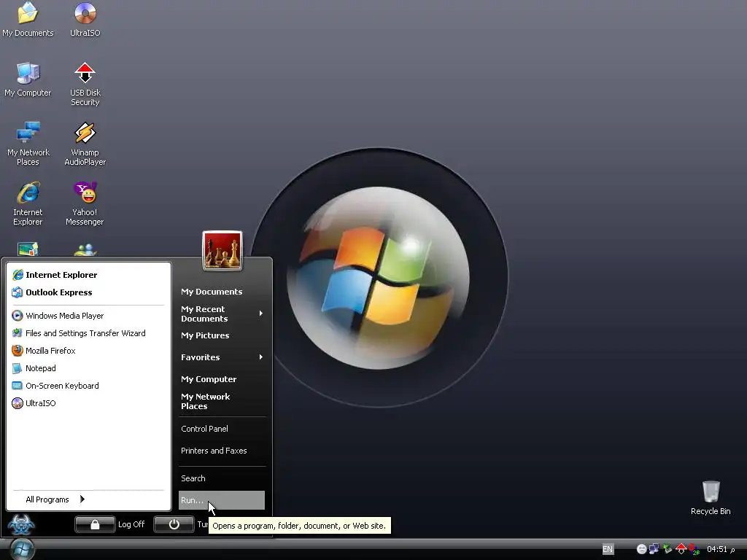The width and height of the screenshot is (747, 560).
Task: Open USB Disk Security desktop shortcut
Action: point(85,85)
